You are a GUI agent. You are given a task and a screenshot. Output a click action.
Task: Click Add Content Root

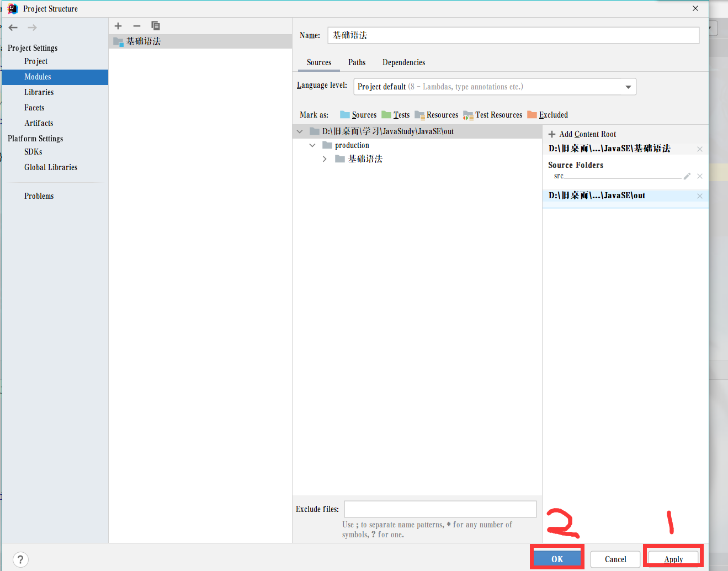tap(582, 134)
